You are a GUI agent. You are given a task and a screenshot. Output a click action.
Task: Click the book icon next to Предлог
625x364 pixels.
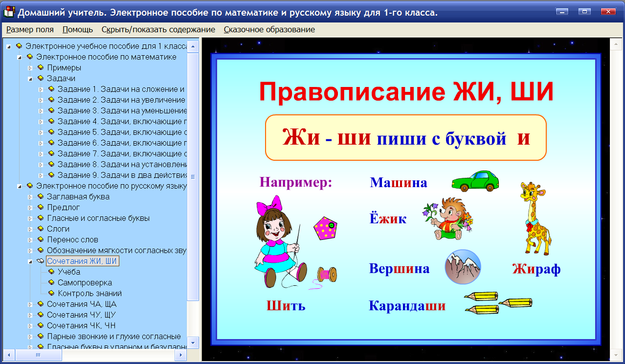tap(42, 207)
